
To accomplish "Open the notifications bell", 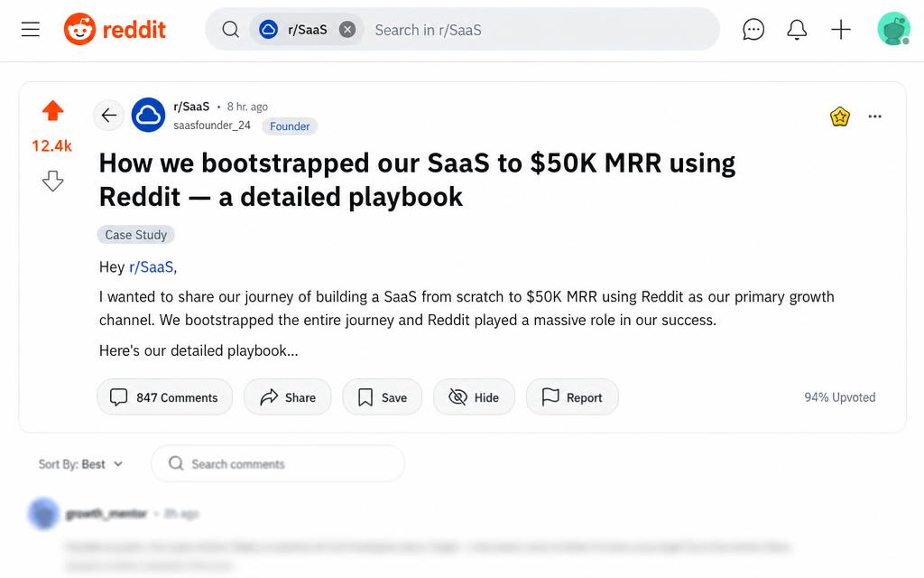I will 797,30.
